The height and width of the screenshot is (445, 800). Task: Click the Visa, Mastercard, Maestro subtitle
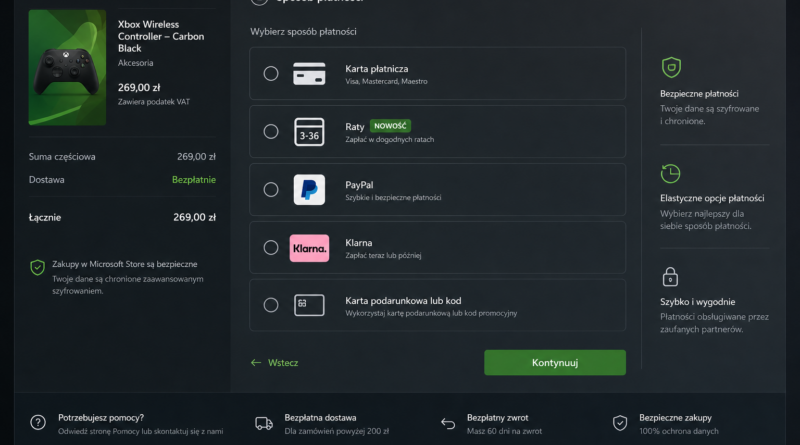(386, 81)
